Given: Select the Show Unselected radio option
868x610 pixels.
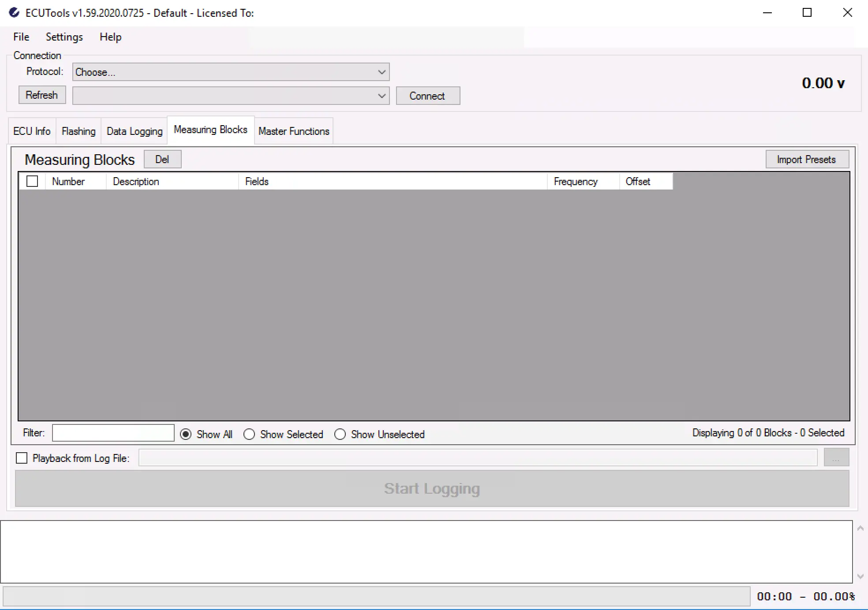Looking at the screenshot, I should point(340,434).
